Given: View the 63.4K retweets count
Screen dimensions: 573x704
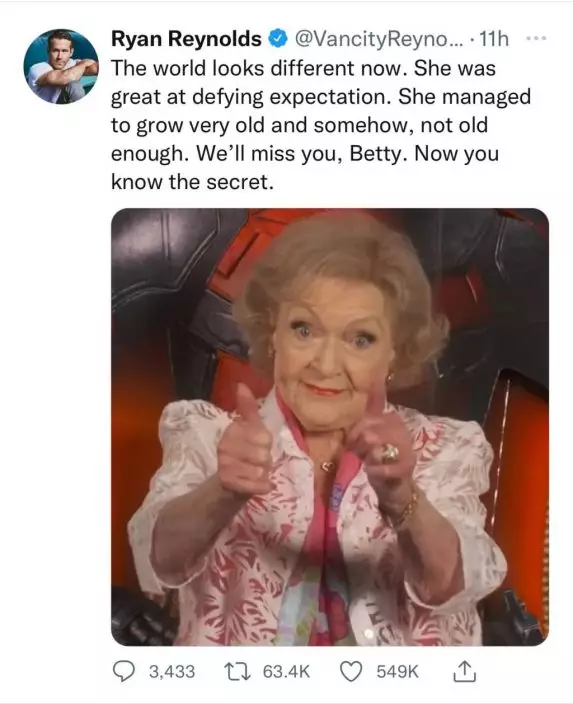Looking at the screenshot, I should [286, 672].
